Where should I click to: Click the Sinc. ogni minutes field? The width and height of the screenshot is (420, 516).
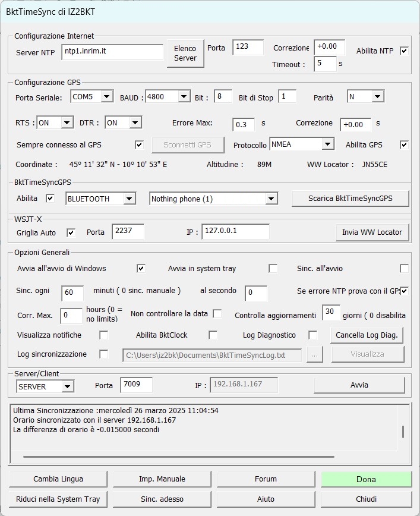tap(72, 293)
